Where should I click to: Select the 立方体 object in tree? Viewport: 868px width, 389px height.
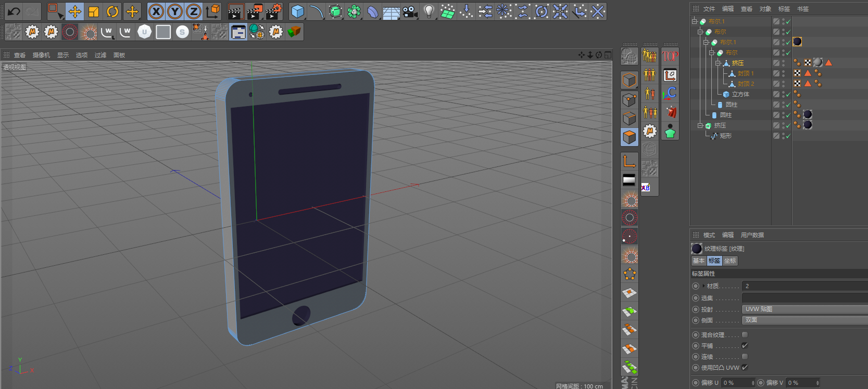(x=740, y=94)
